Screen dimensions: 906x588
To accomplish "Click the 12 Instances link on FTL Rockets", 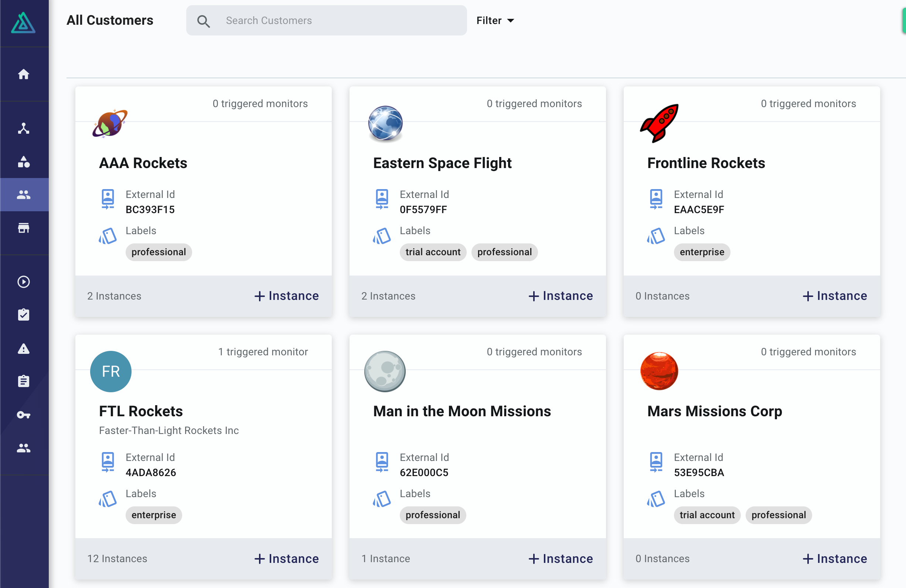I will [117, 558].
